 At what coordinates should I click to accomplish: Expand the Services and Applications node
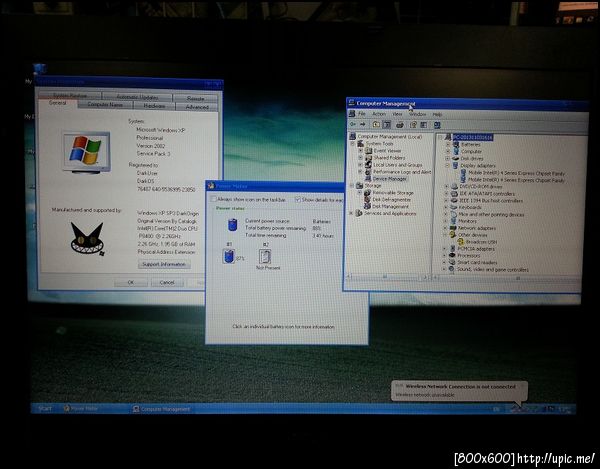click(351, 213)
